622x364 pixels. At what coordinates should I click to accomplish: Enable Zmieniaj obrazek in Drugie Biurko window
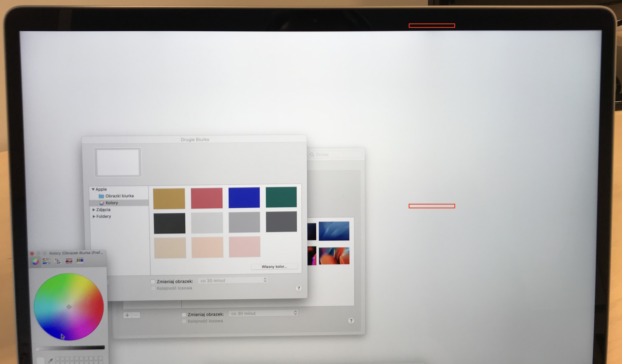153,281
